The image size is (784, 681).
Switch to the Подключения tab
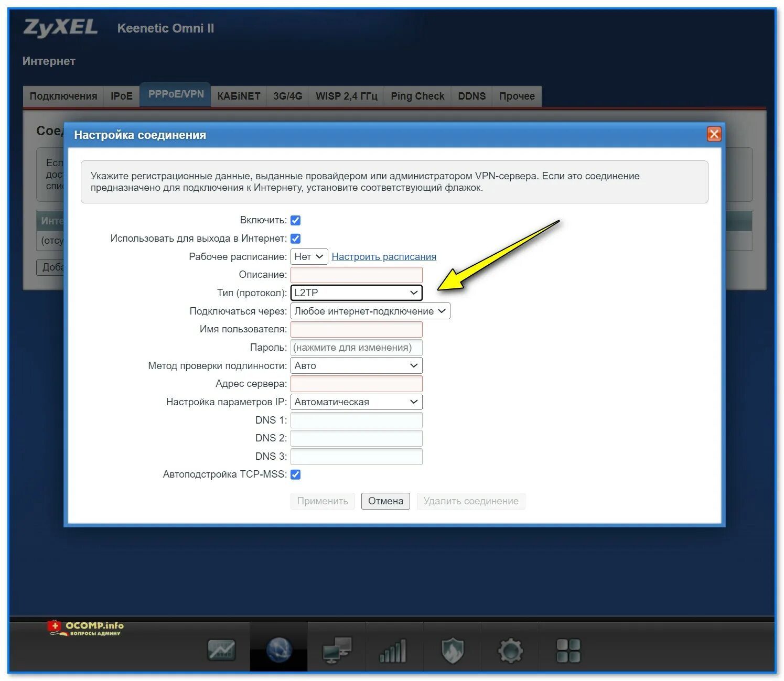point(63,96)
